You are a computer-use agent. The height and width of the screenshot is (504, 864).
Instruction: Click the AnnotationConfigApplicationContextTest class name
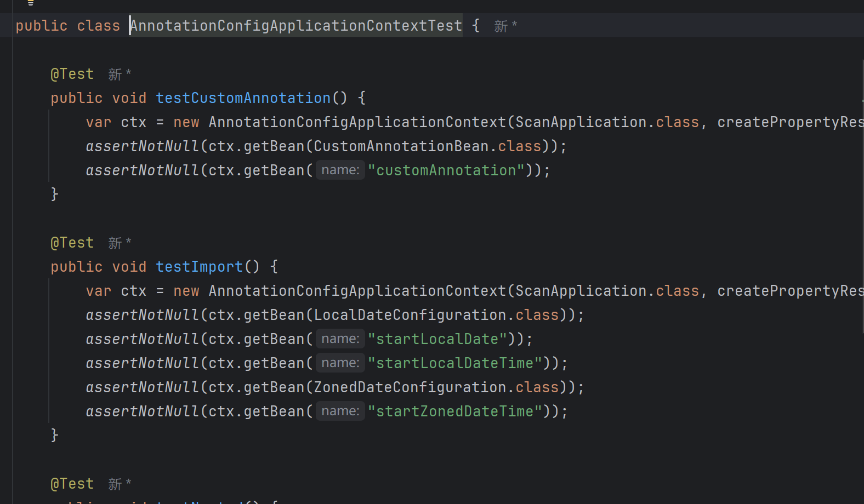point(296,26)
